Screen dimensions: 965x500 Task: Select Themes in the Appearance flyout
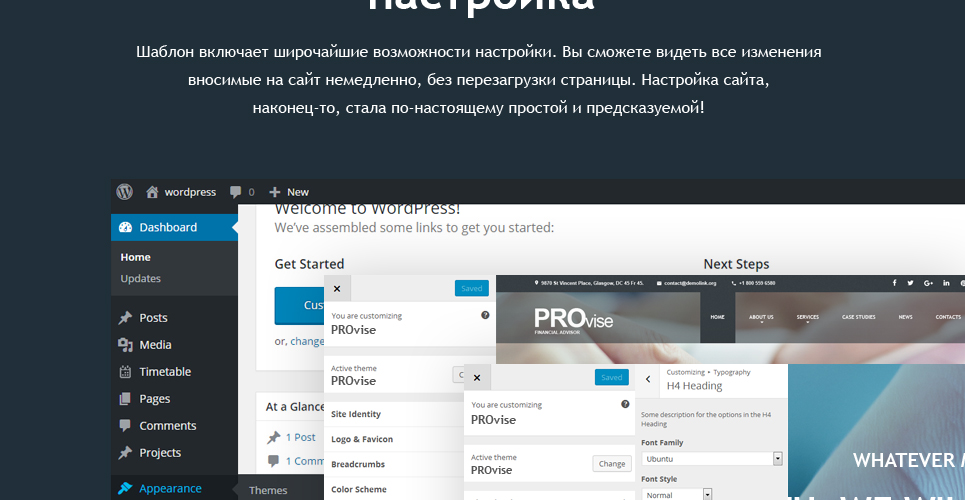pos(268,491)
